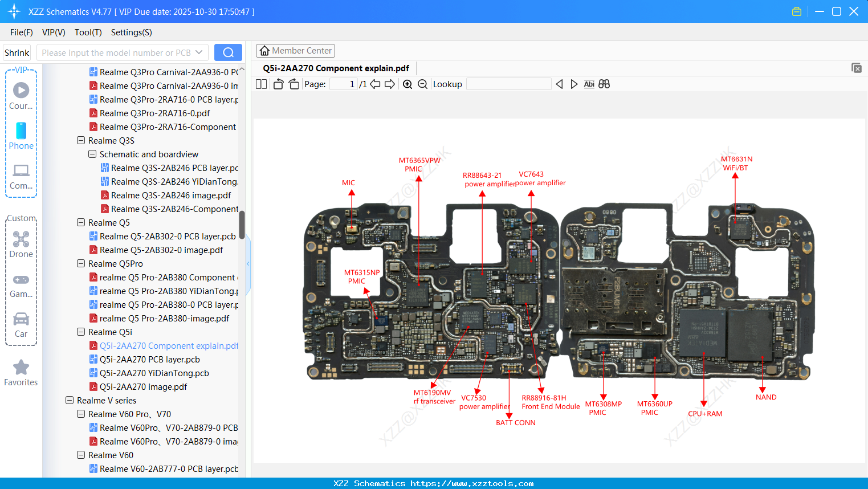The height and width of the screenshot is (489, 868).
Task: Start the binoculars Lookup search
Action: [x=604, y=84]
